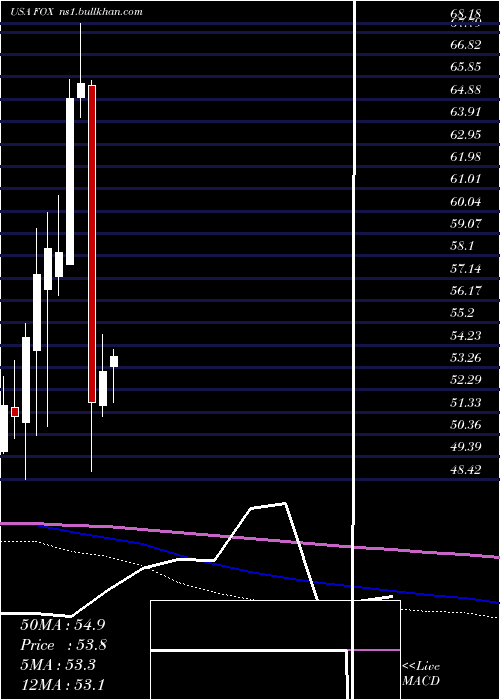Click the 51.33 price axis label
The image size is (500, 700).
tap(466, 403)
